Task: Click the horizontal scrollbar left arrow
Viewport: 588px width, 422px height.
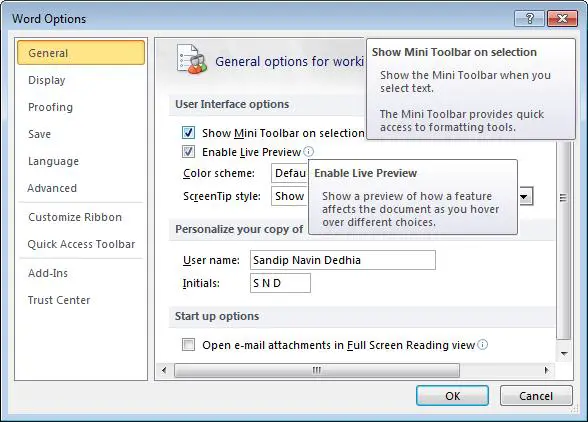Action: [x=164, y=370]
